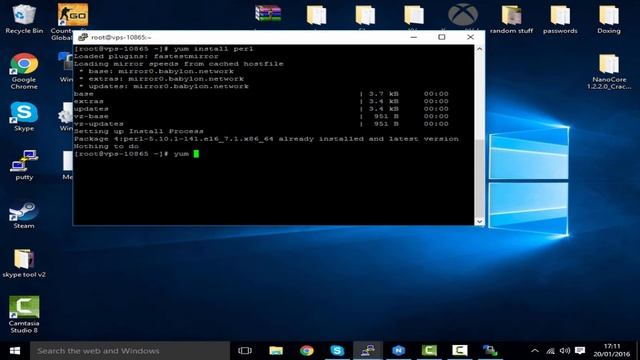Open the Steam desktop shortcut
Image resolution: width=640 pixels, height=360 pixels.
click(24, 215)
